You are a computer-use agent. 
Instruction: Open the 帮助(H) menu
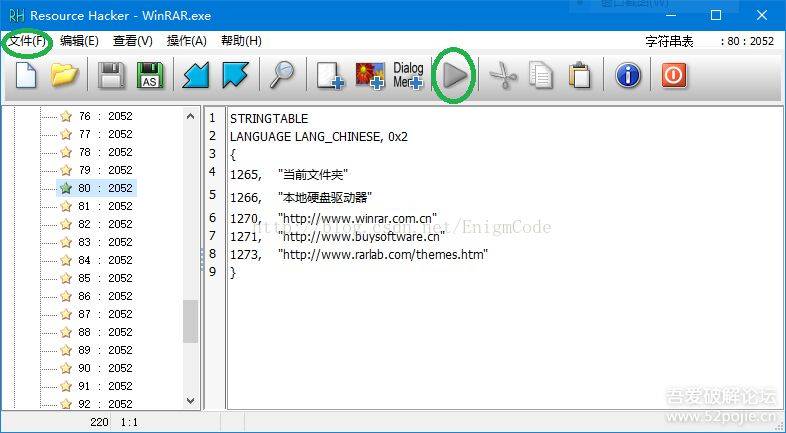241,41
